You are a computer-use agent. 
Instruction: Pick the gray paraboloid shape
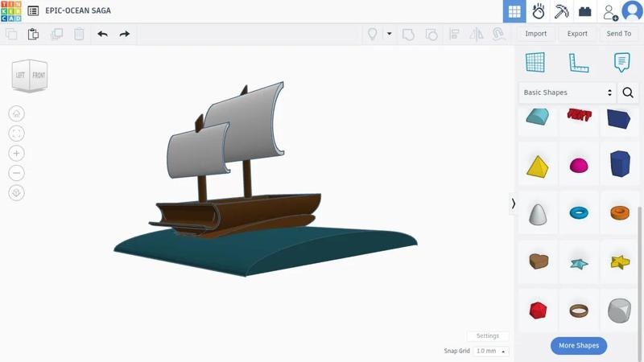coord(538,214)
